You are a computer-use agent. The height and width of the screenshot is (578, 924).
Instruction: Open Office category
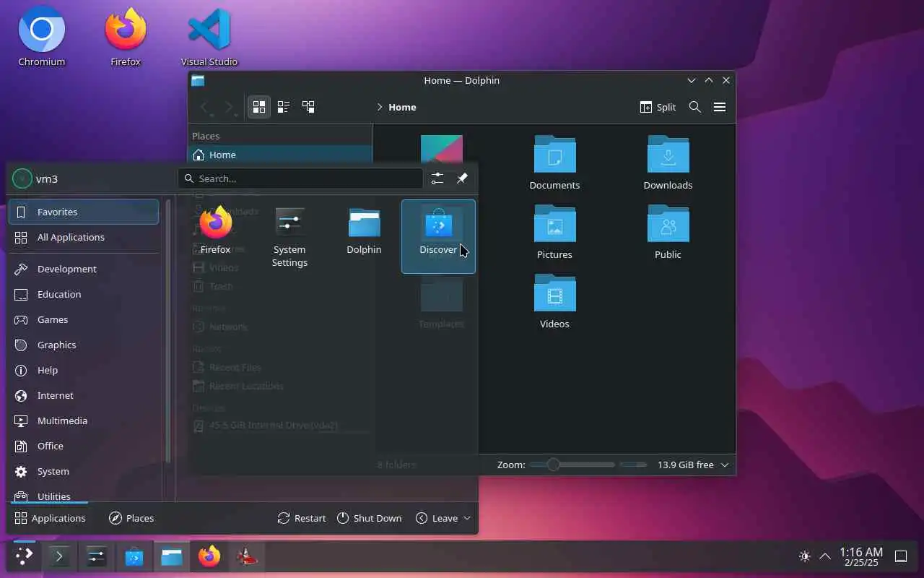[84, 446]
